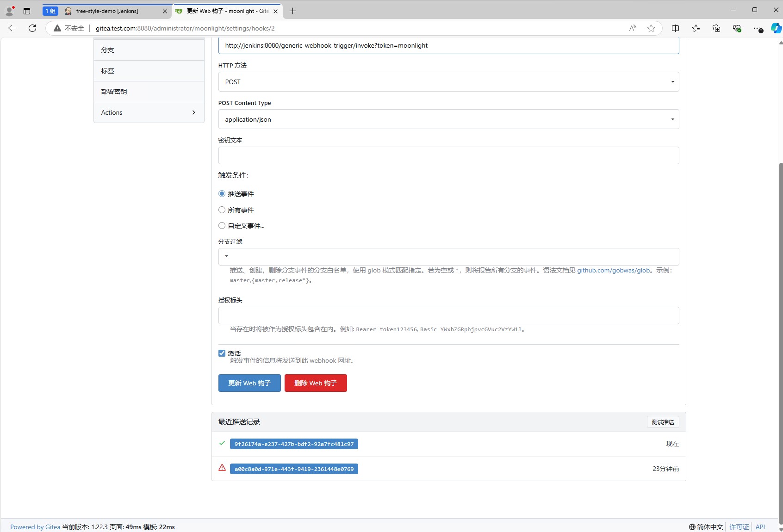Open the browser profile avatar icon

point(9,11)
